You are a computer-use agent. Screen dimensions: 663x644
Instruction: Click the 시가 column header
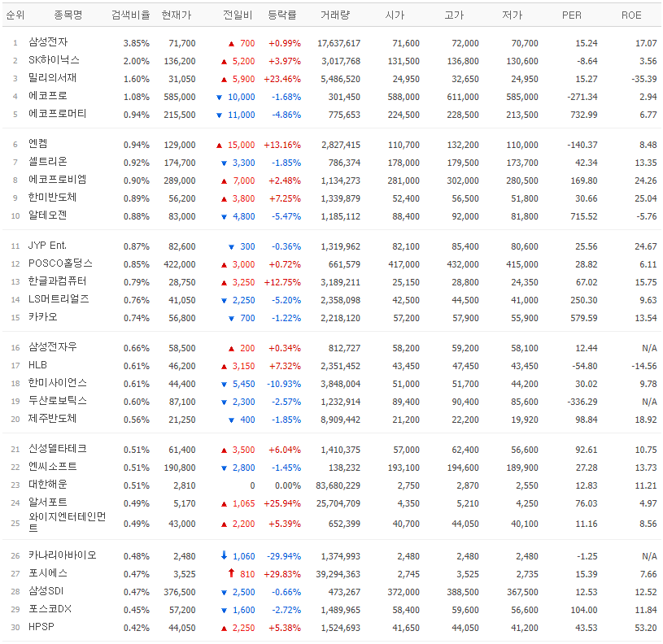click(395, 15)
